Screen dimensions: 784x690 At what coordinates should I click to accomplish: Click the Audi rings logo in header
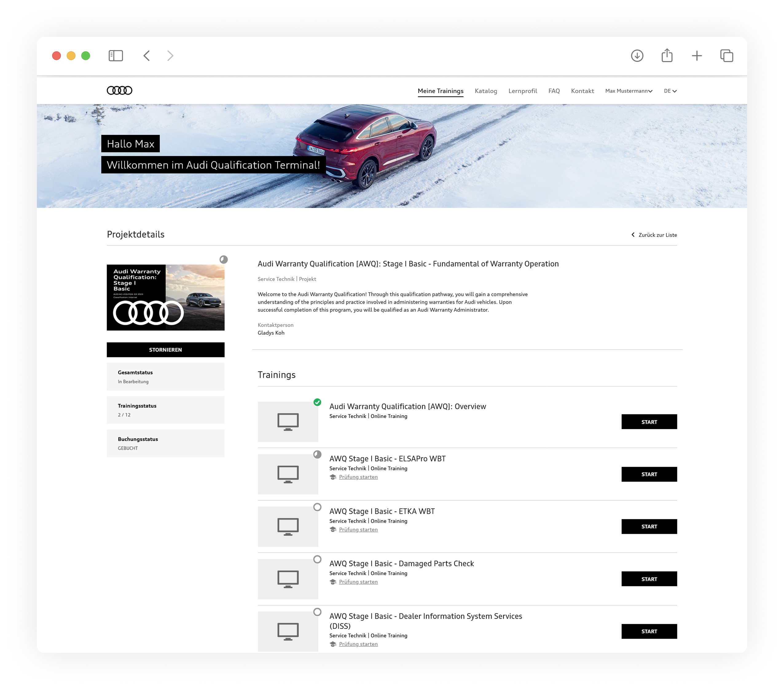pos(119,91)
